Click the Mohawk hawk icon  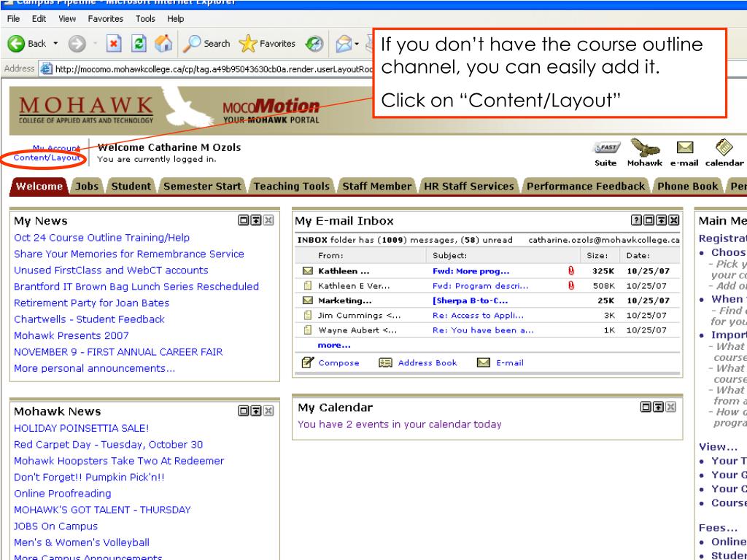click(x=644, y=148)
